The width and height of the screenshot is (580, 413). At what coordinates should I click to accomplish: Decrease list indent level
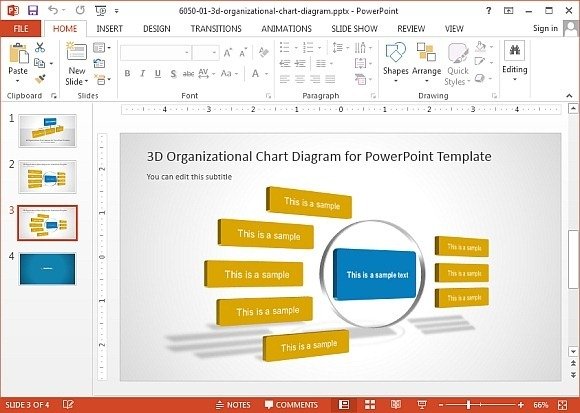285,63
